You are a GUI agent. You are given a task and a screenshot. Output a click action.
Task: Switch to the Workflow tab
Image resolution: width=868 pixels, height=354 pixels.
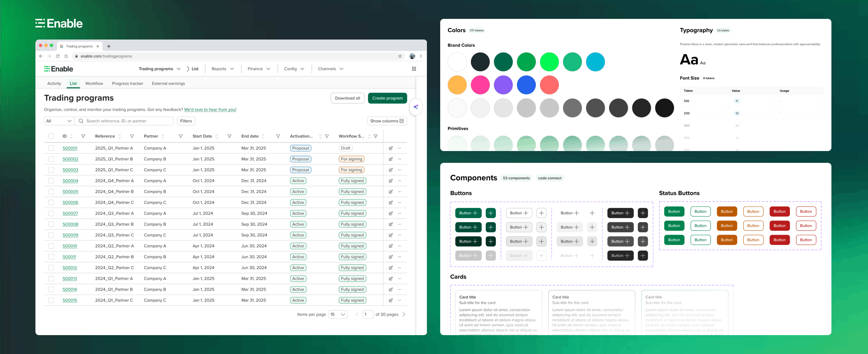coord(94,83)
